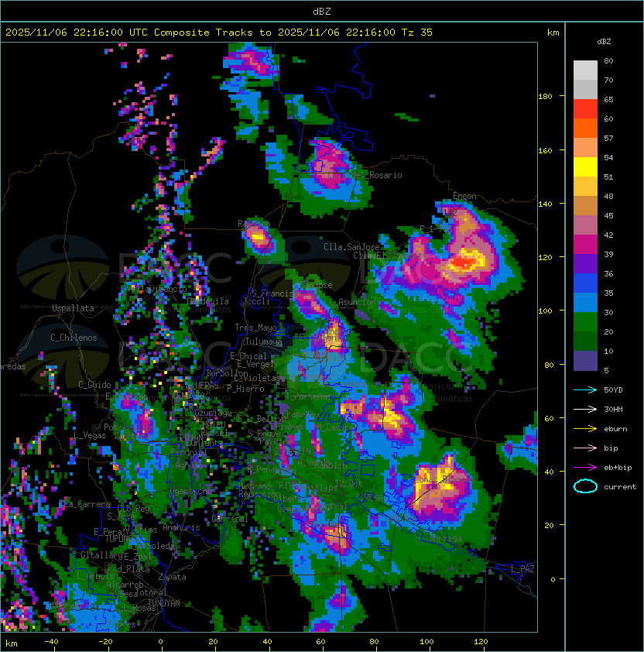The height and width of the screenshot is (652, 644).
Task: Click the dBZ title at the top
Action: (322, 11)
